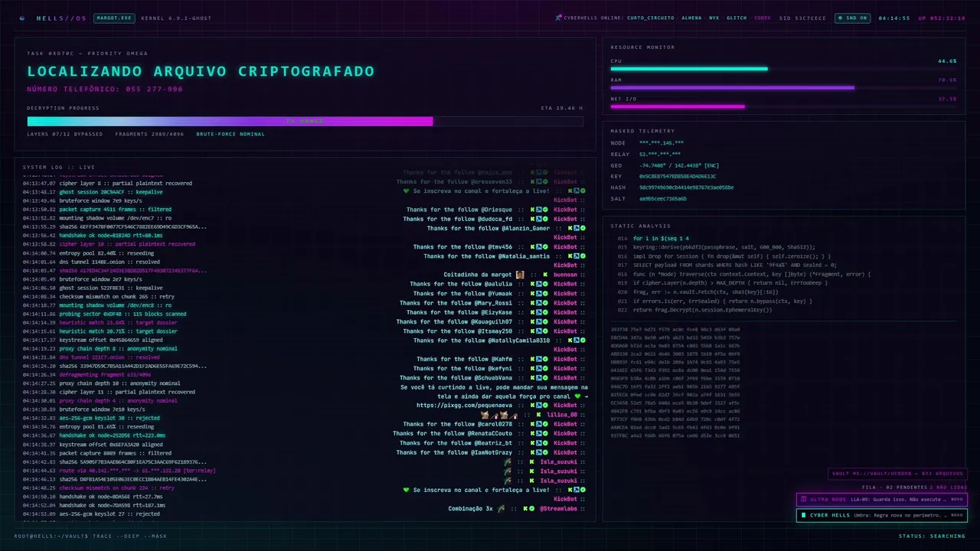Open the CYBER HELLS notification
The width and height of the screenshot is (980, 551).
point(881,516)
